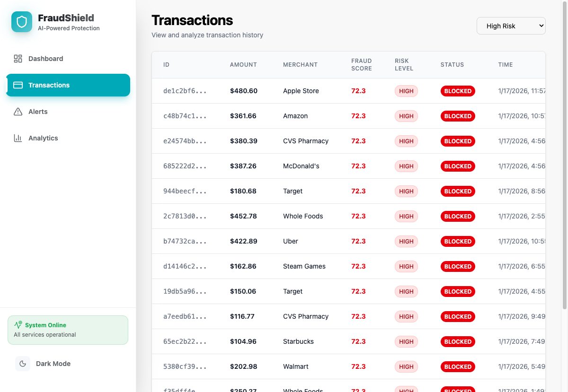Select the Transactions sidebar item

(68, 85)
